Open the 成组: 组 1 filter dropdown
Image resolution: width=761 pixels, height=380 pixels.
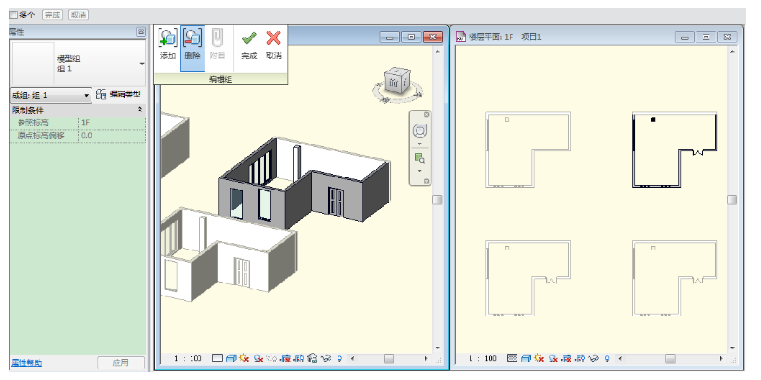(50, 95)
